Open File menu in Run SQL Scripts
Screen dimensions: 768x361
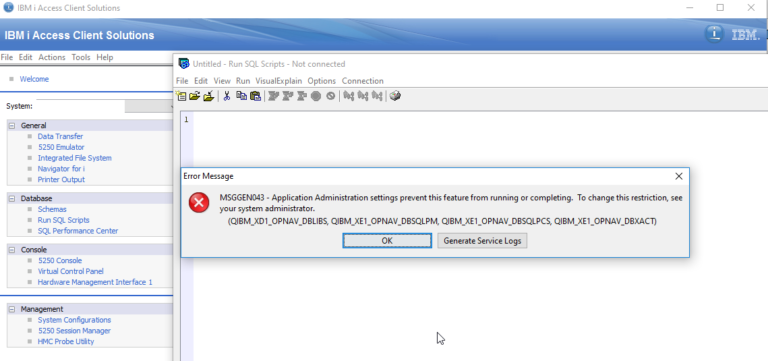[182, 81]
